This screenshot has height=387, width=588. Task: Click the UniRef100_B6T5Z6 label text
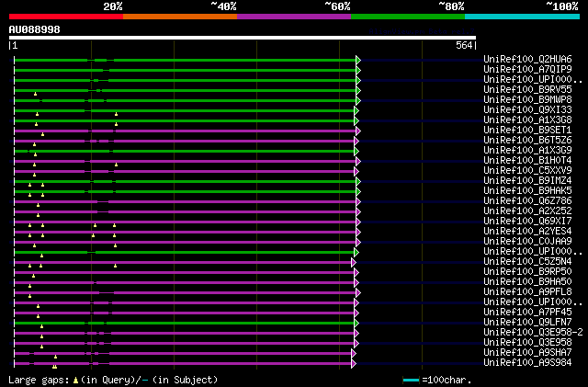coord(527,141)
